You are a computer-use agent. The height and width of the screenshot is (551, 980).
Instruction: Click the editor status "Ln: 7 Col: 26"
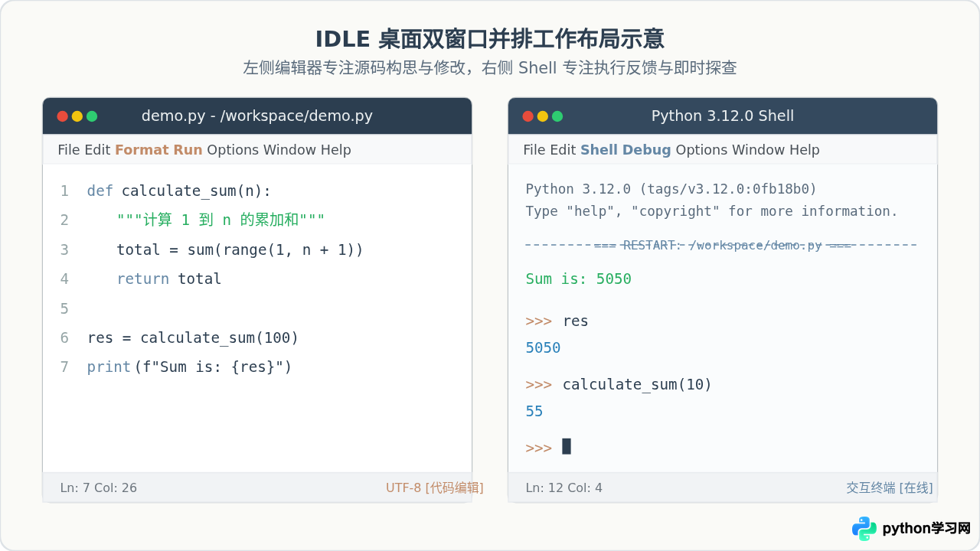(99, 487)
